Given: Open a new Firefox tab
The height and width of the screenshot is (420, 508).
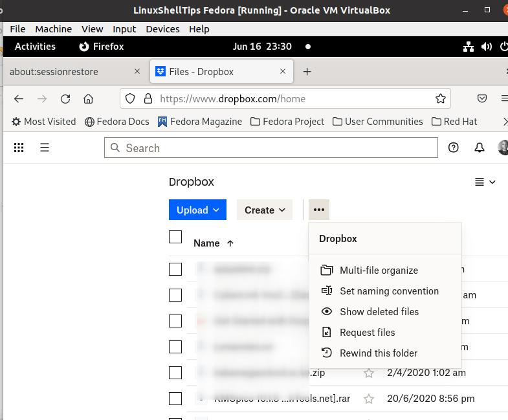Looking at the screenshot, I should pos(307,72).
